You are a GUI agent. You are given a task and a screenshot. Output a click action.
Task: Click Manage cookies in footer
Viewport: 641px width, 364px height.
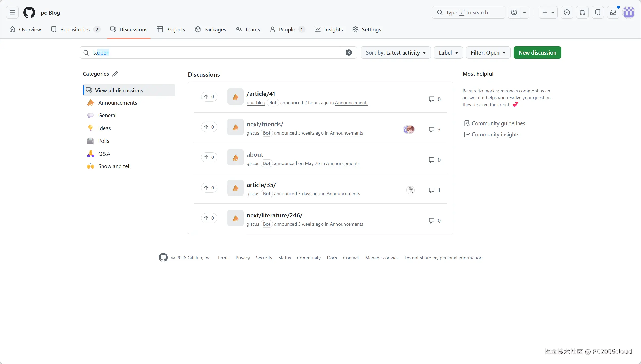pyautogui.click(x=382, y=258)
